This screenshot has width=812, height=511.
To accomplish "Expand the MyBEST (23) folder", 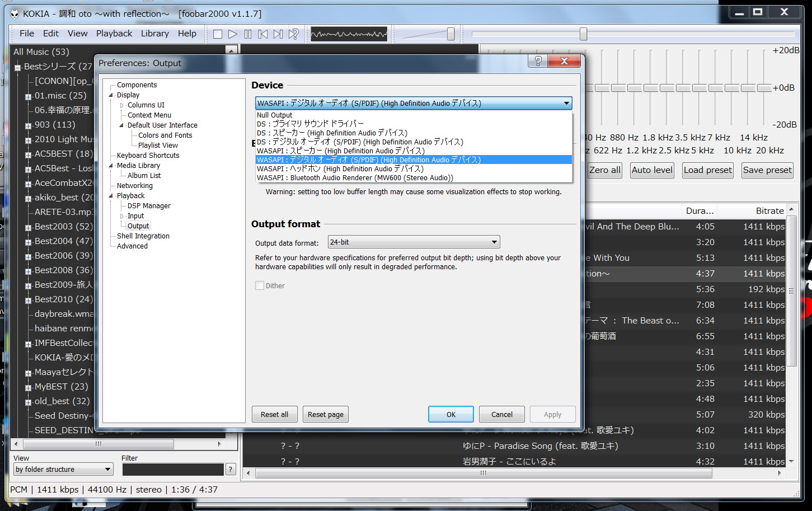I will tap(28, 387).
